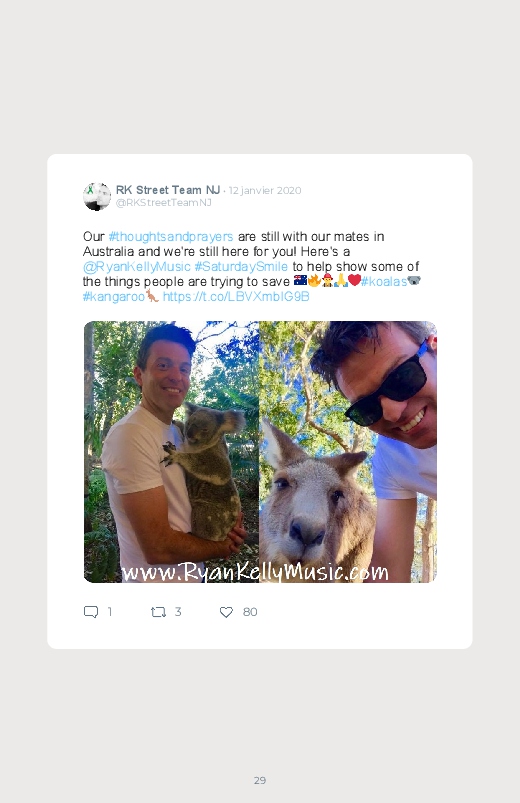Viewport: 520px width, 803px height.
Task: Follow the #koalas hashtag link
Action: (x=384, y=281)
